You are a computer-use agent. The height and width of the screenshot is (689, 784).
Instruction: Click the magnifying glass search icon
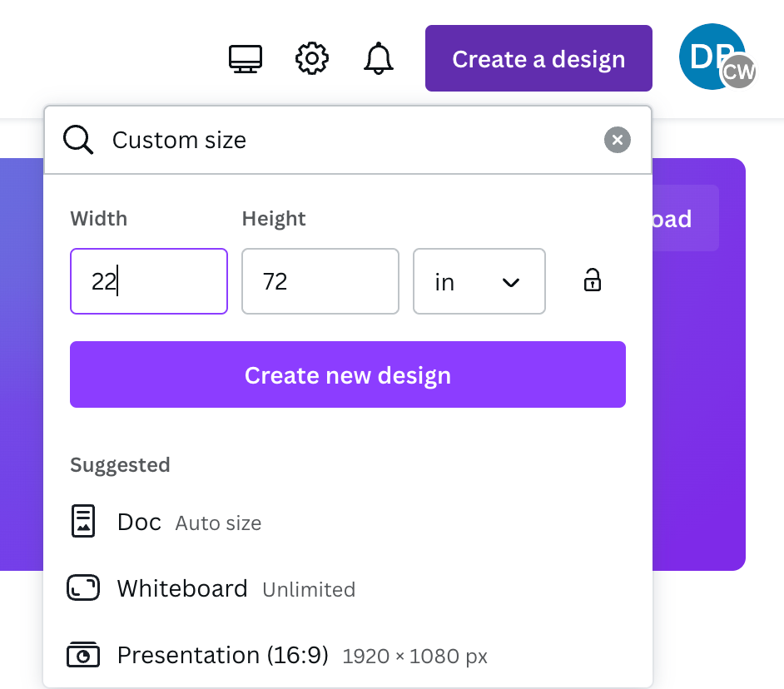[x=79, y=140]
